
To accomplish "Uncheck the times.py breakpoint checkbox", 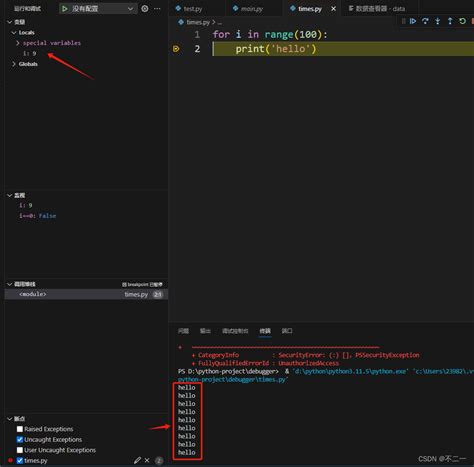I will coord(20,461).
